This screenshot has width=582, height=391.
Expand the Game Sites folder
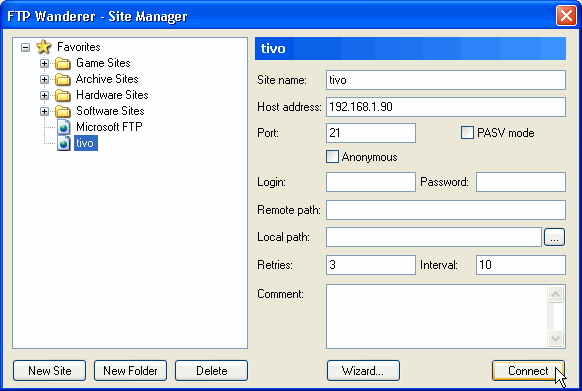click(44, 63)
